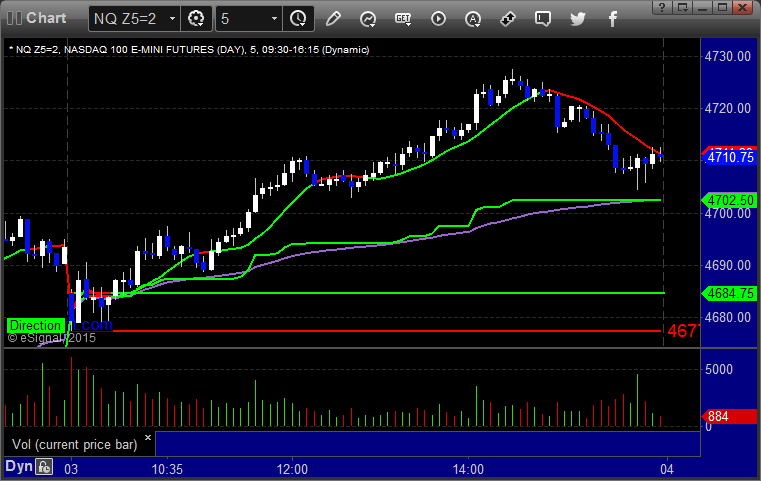Click the 4720.00 price axis label
The image size is (761, 481).
[x=728, y=108]
